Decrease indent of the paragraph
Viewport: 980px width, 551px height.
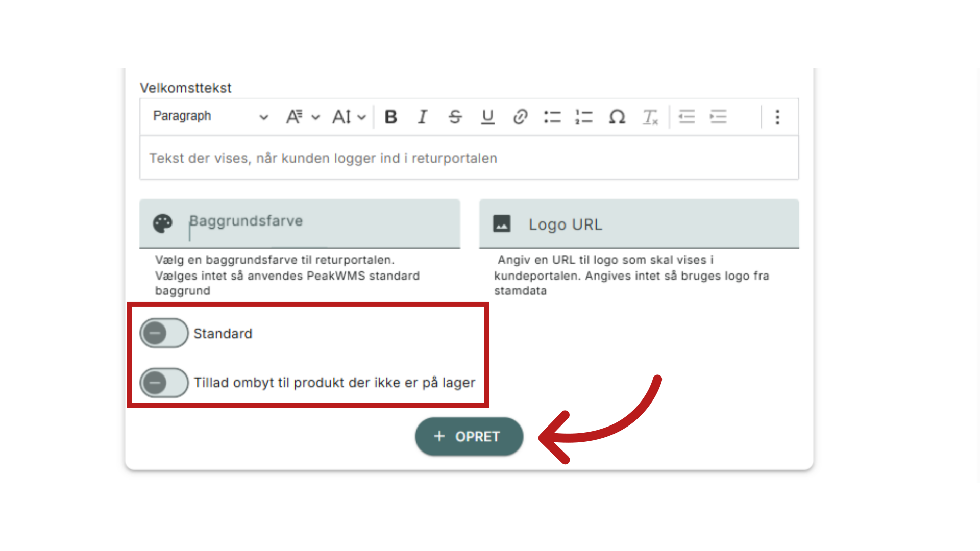point(687,117)
